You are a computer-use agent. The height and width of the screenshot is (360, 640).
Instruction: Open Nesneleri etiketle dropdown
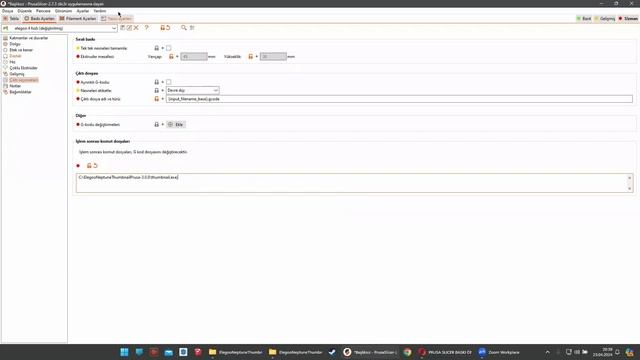pyautogui.click(x=193, y=90)
